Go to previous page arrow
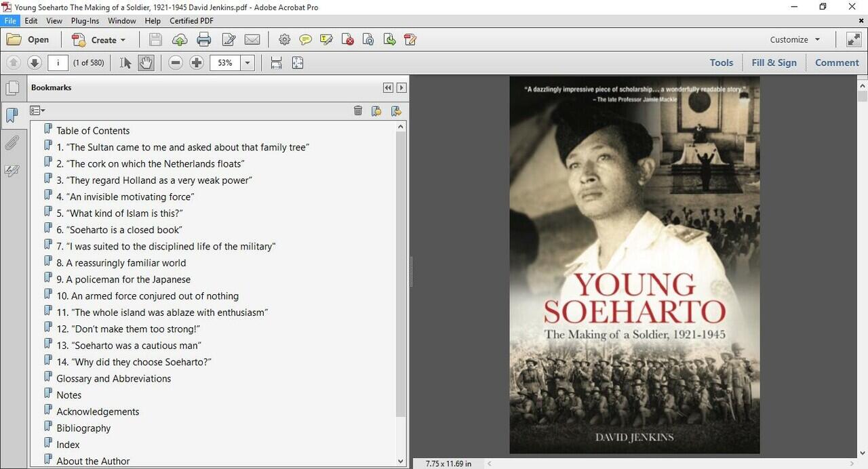The width and height of the screenshot is (868, 469). pyautogui.click(x=13, y=63)
